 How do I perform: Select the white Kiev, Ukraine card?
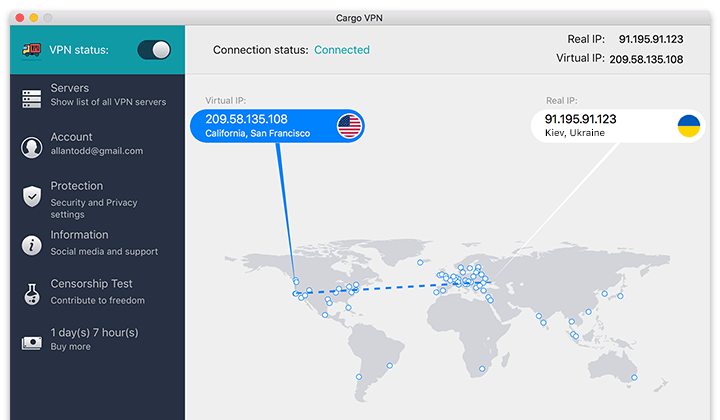pyautogui.click(x=618, y=126)
